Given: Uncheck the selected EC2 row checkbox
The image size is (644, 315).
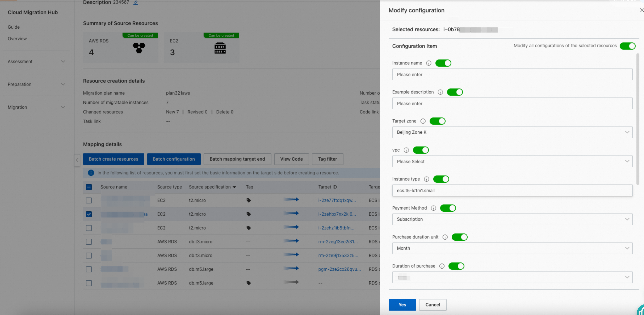Looking at the screenshot, I should [89, 214].
